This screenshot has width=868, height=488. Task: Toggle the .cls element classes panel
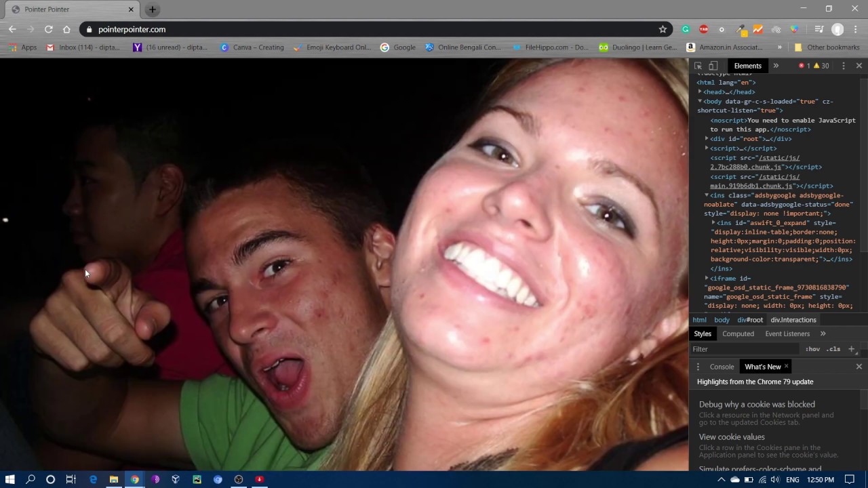833,349
